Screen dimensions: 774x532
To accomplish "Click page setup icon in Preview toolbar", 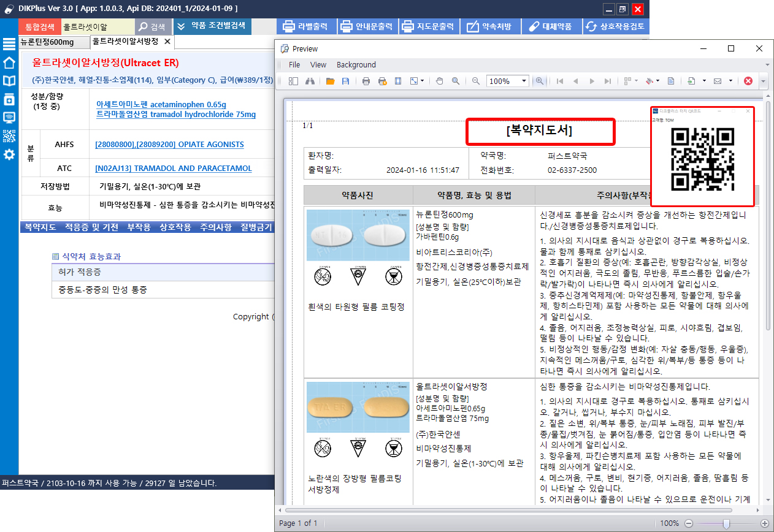I will (x=398, y=81).
